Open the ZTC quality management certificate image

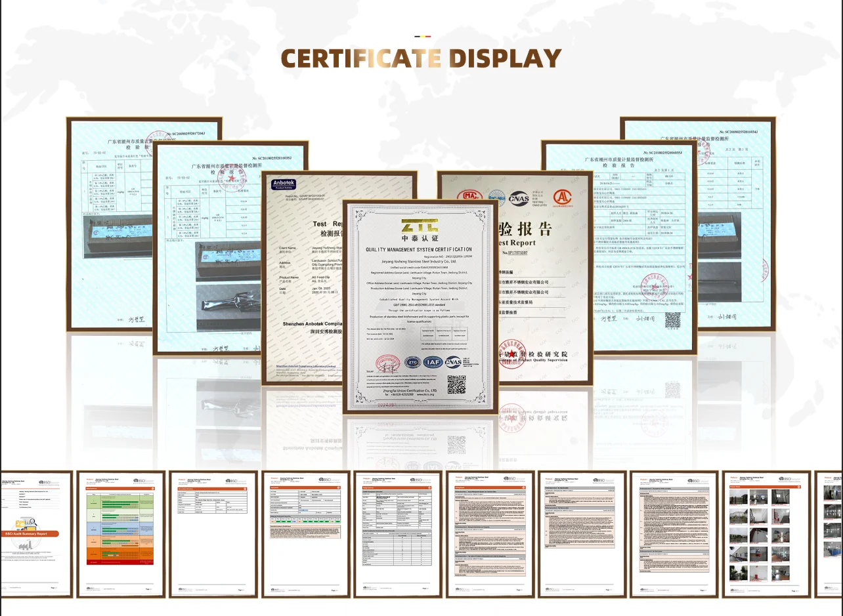(420, 306)
